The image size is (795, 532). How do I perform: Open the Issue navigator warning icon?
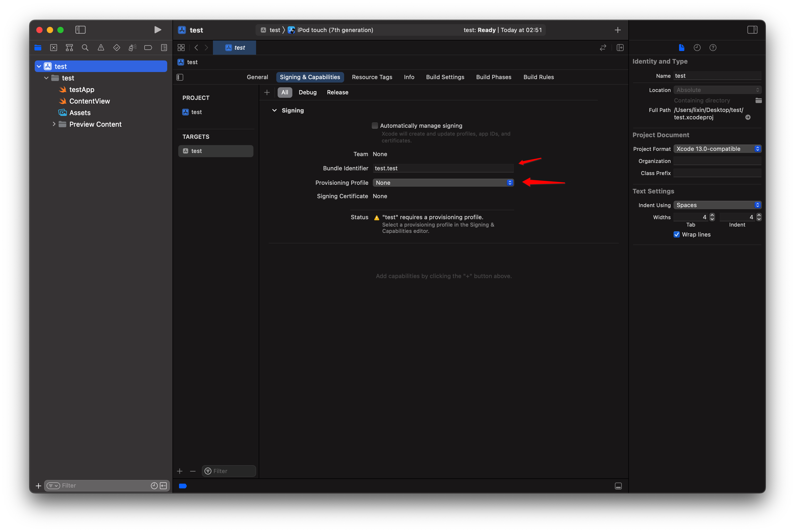tap(101, 48)
